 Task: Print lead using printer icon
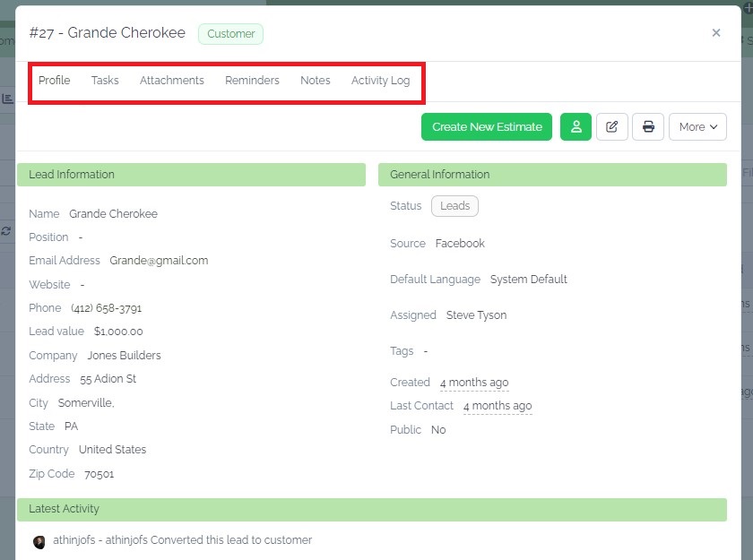[648, 126]
